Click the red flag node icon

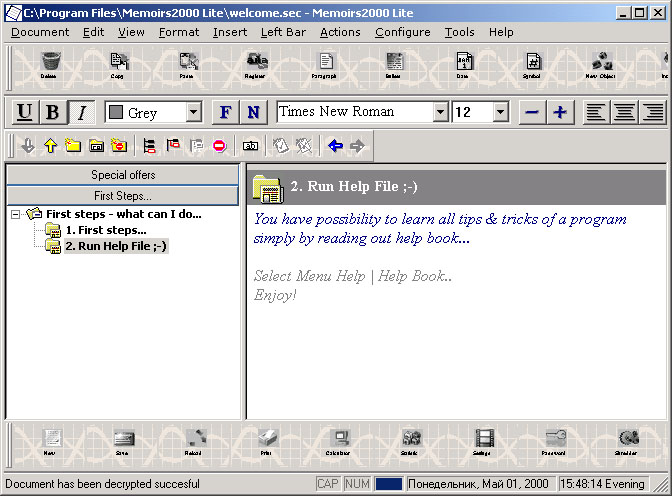[173, 145]
